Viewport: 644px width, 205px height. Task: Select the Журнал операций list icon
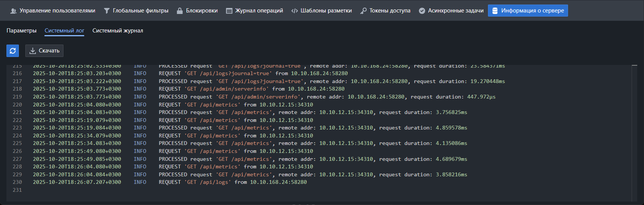click(229, 11)
